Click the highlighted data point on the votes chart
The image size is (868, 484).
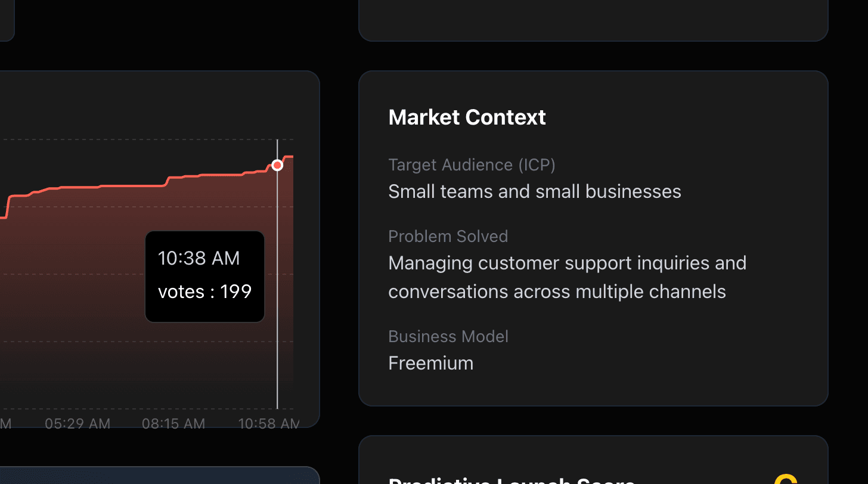(x=277, y=165)
